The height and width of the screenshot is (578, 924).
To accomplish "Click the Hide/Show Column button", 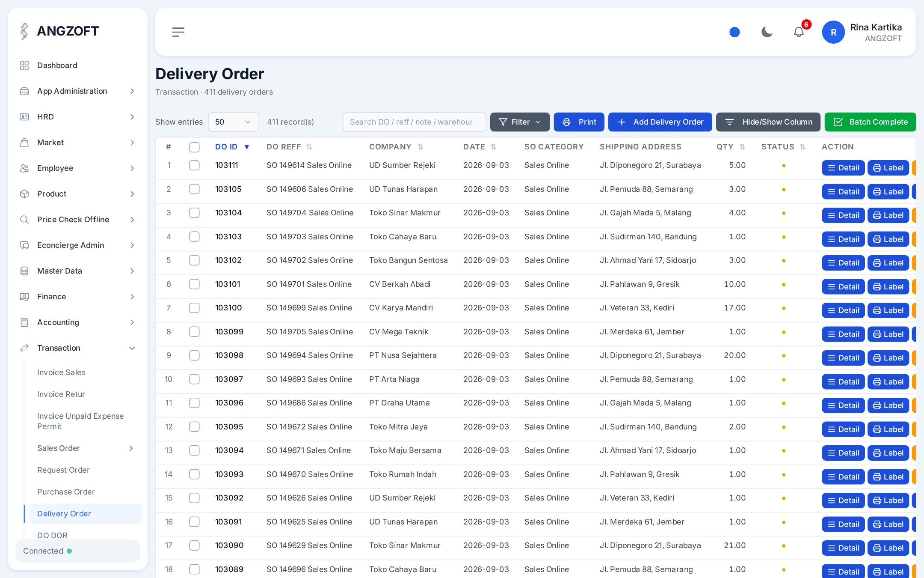I will 768,122.
